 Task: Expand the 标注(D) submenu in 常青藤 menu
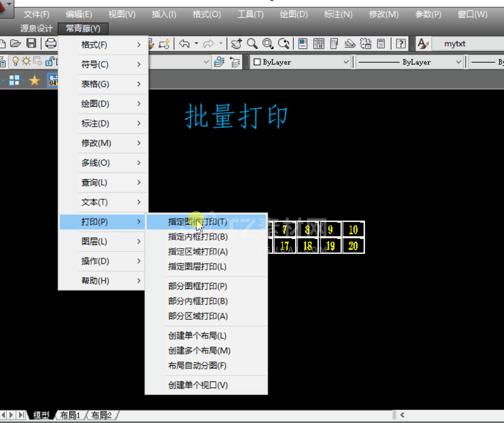point(104,124)
